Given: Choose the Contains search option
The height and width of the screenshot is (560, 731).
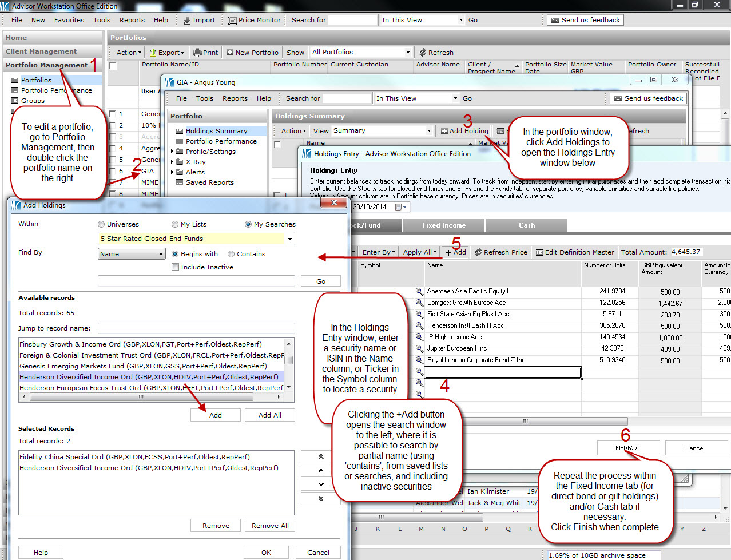Looking at the screenshot, I should point(231,255).
